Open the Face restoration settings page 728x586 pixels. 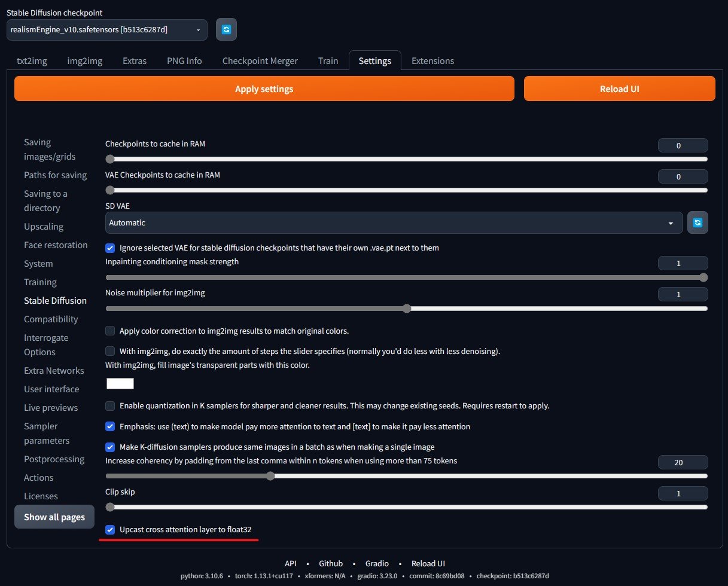pyautogui.click(x=56, y=245)
